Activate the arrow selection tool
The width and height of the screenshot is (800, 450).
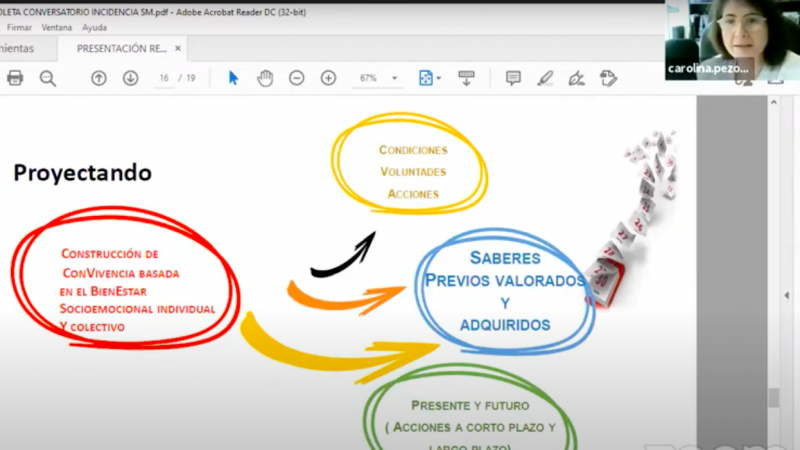[233, 78]
